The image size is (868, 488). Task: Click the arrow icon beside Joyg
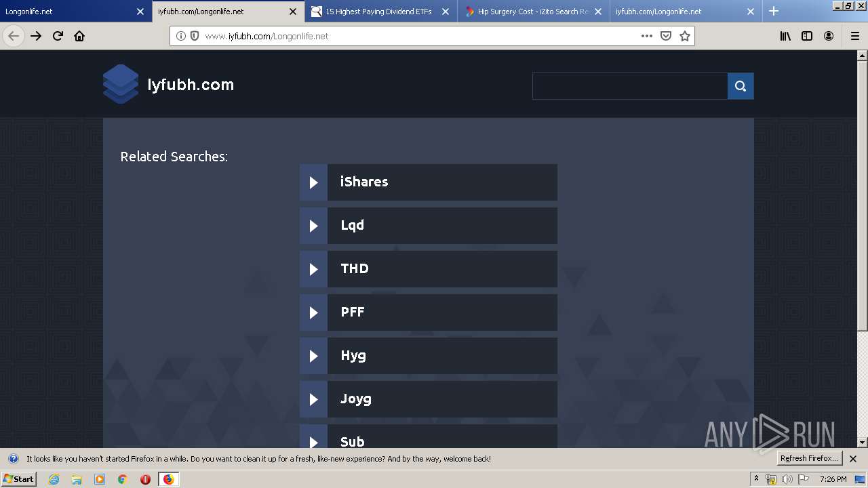313,399
